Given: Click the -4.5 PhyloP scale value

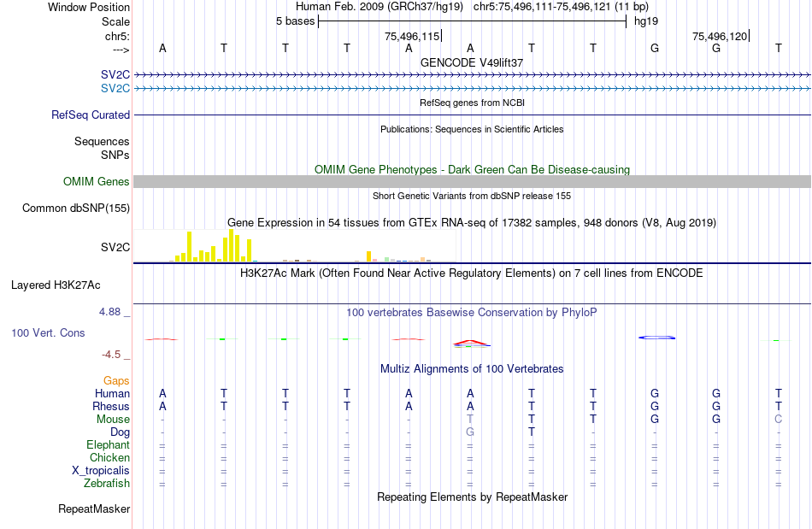Looking at the screenshot, I should point(111,355).
